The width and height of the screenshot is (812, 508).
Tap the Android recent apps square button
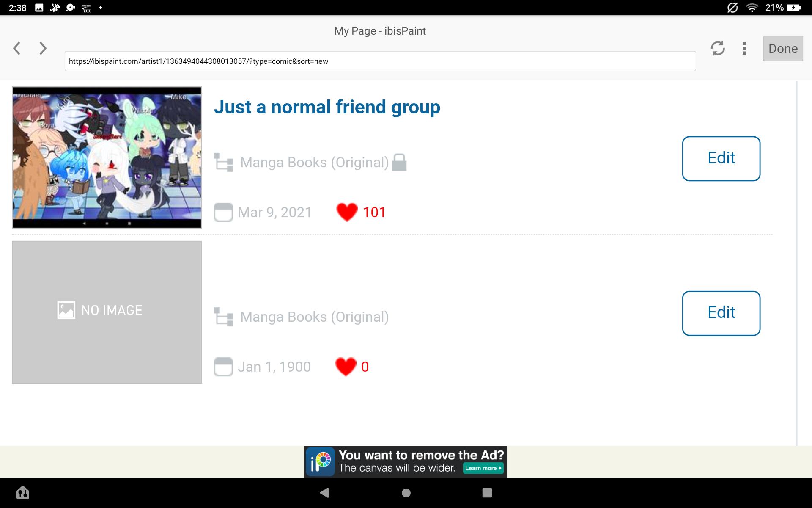tap(487, 493)
